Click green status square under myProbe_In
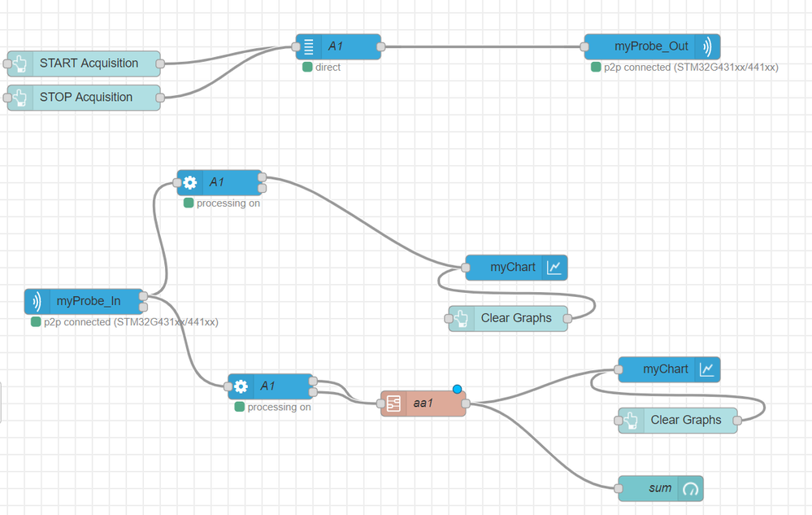The height and width of the screenshot is (515, 812). tap(36, 321)
